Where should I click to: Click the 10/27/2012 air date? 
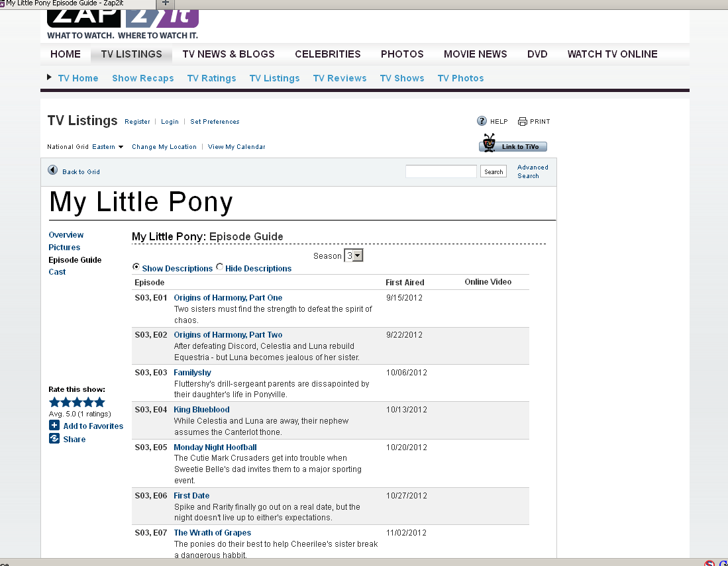(x=407, y=495)
